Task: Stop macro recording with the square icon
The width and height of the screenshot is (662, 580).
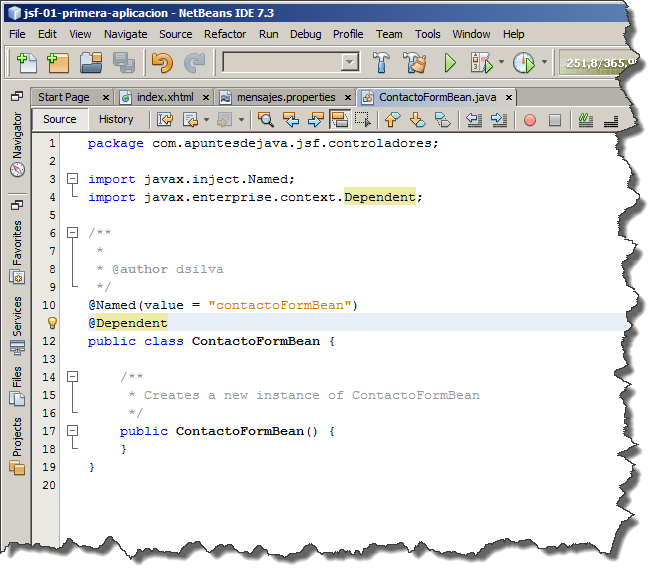Action: (x=555, y=120)
